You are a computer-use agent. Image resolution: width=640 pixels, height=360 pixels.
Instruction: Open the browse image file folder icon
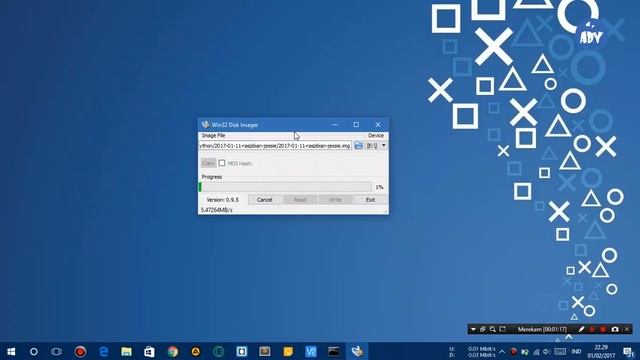[358, 145]
